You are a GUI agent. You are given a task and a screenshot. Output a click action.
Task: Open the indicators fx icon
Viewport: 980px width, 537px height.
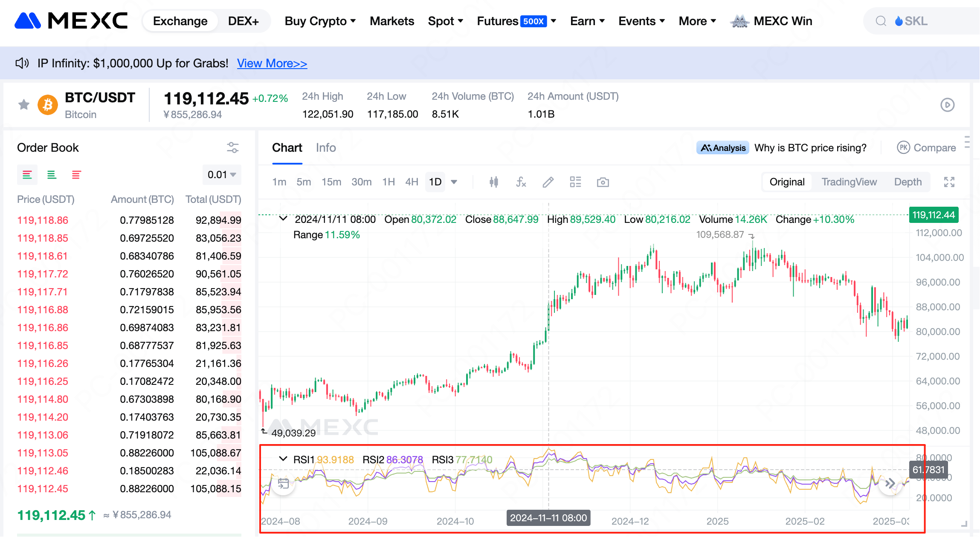tap(521, 182)
